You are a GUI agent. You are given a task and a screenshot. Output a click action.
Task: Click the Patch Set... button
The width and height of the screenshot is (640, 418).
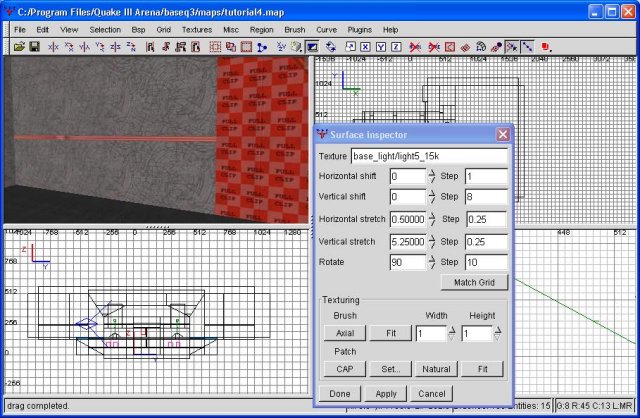coord(391,369)
